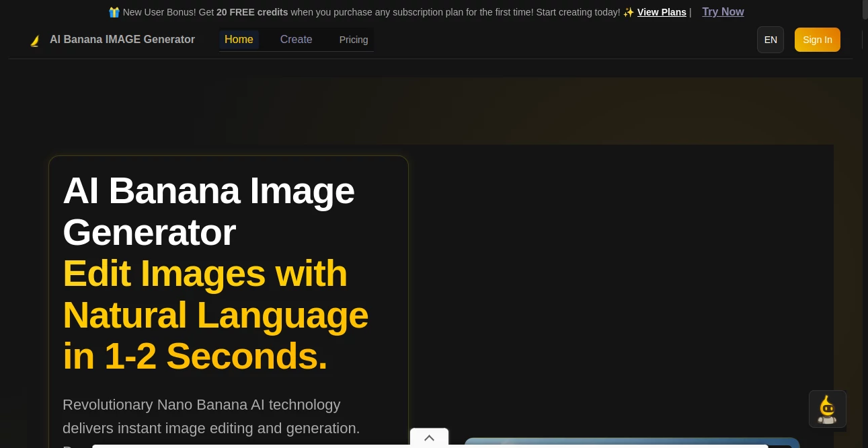Click the hero heading AI Banana Image Generator

208,211
